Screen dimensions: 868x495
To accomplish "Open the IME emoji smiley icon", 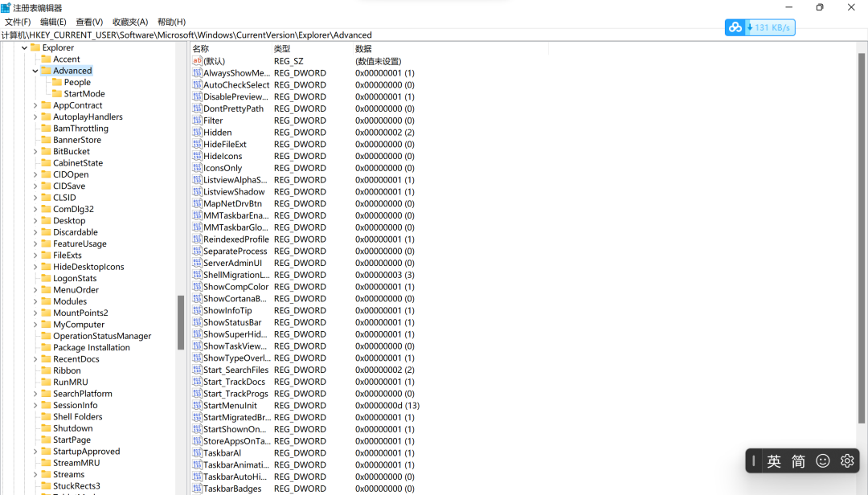I will coord(823,460).
